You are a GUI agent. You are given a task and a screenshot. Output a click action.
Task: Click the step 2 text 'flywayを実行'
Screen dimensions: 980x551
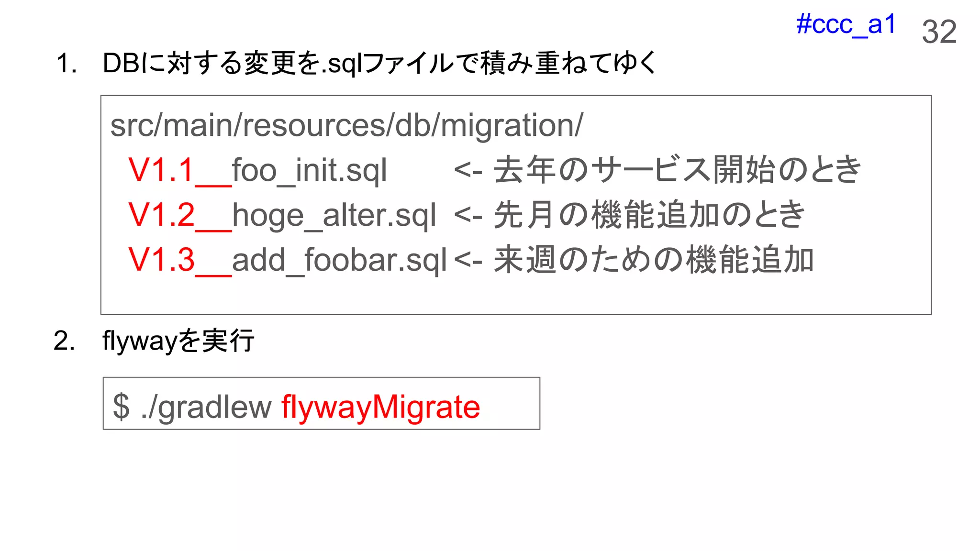pyautogui.click(x=178, y=342)
